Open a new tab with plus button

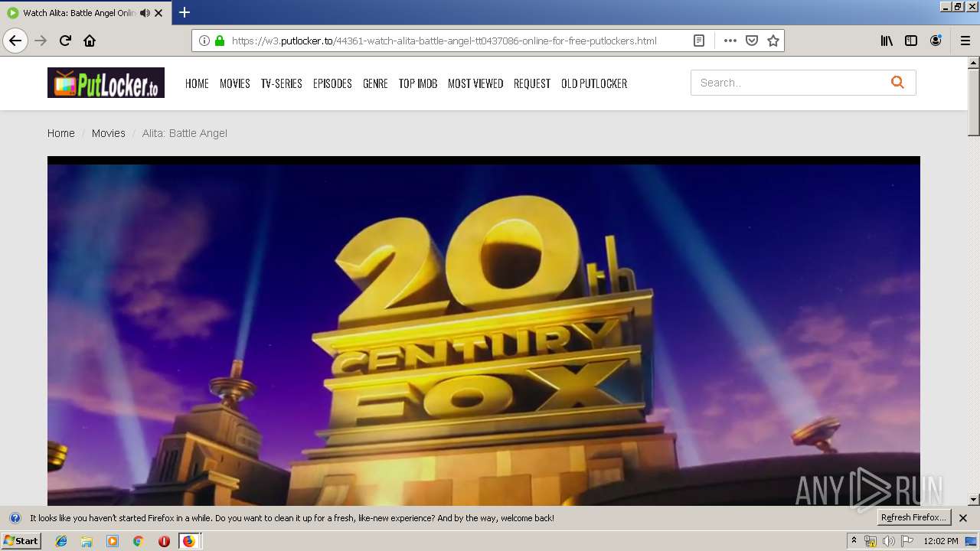pos(185,12)
